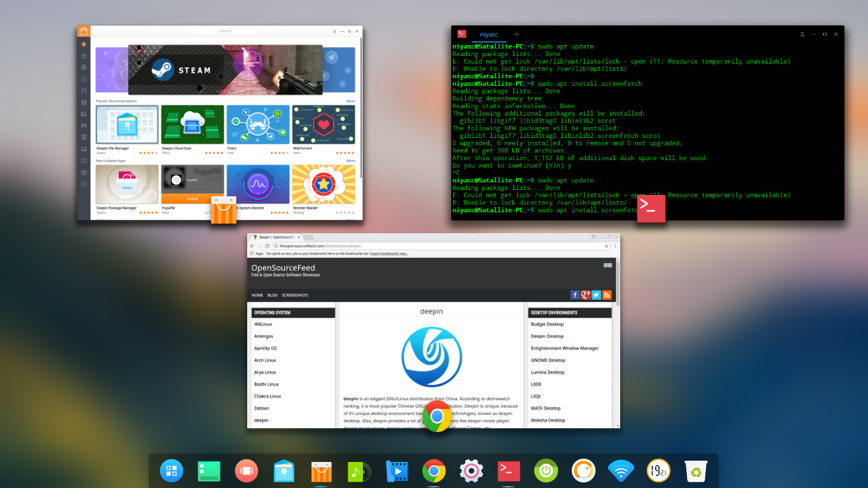Open the terminal options hamburger menu
Screen dimensions: 868x488
click(x=802, y=34)
